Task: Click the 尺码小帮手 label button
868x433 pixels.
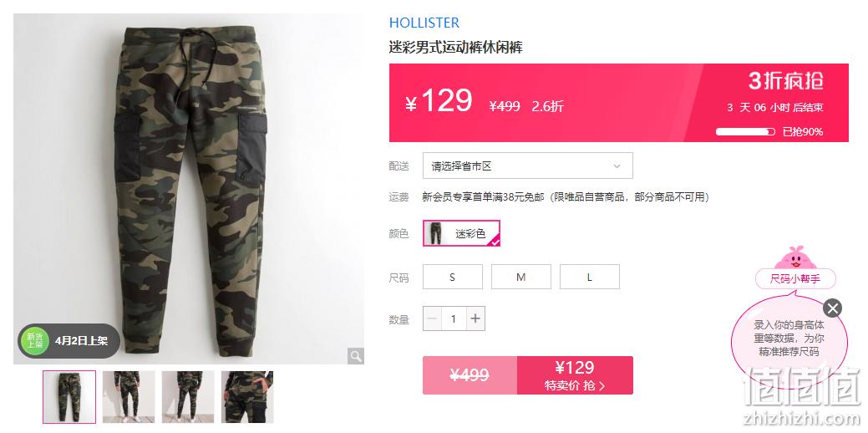Action: 795,278
